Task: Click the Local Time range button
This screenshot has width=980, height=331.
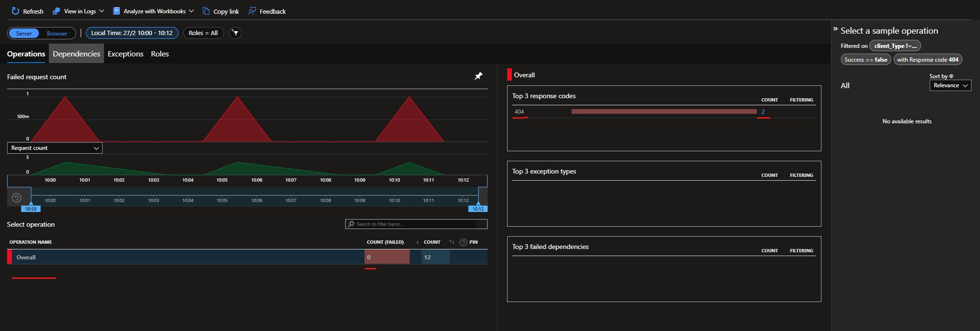Action: 132,33
